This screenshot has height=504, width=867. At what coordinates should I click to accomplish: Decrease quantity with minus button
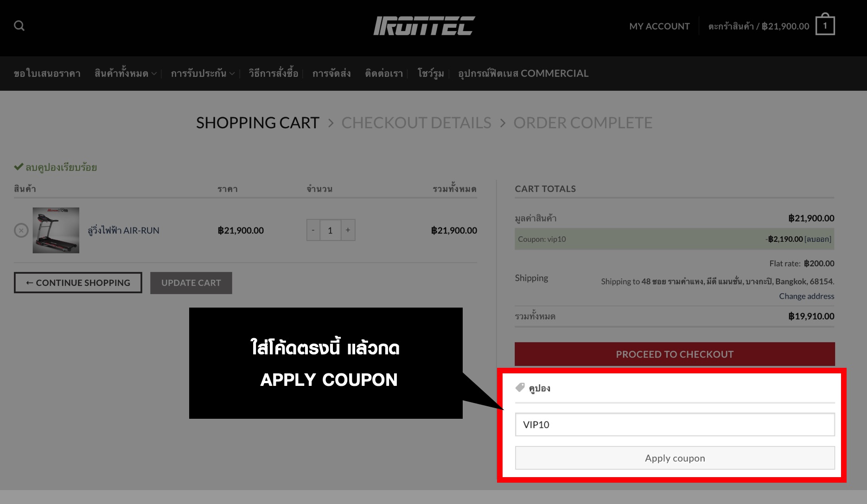(313, 230)
